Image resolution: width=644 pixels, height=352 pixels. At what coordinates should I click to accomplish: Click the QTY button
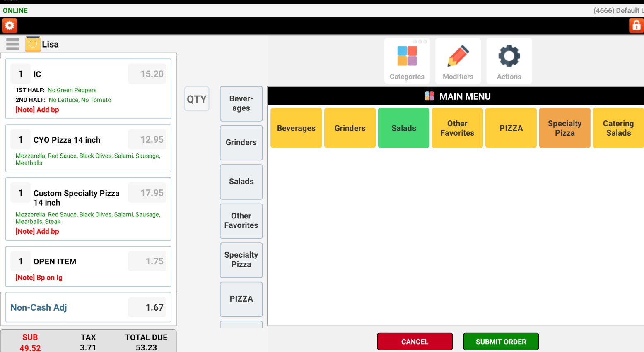tap(197, 99)
